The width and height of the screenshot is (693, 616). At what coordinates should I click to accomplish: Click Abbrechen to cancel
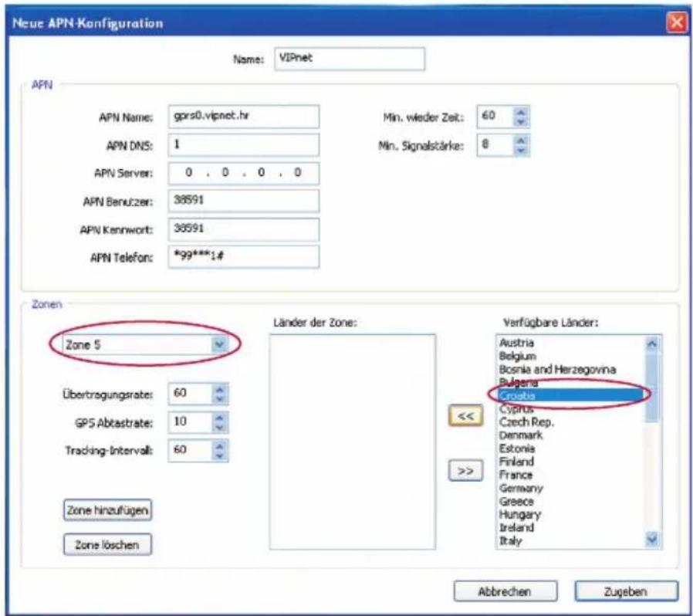[505, 591]
